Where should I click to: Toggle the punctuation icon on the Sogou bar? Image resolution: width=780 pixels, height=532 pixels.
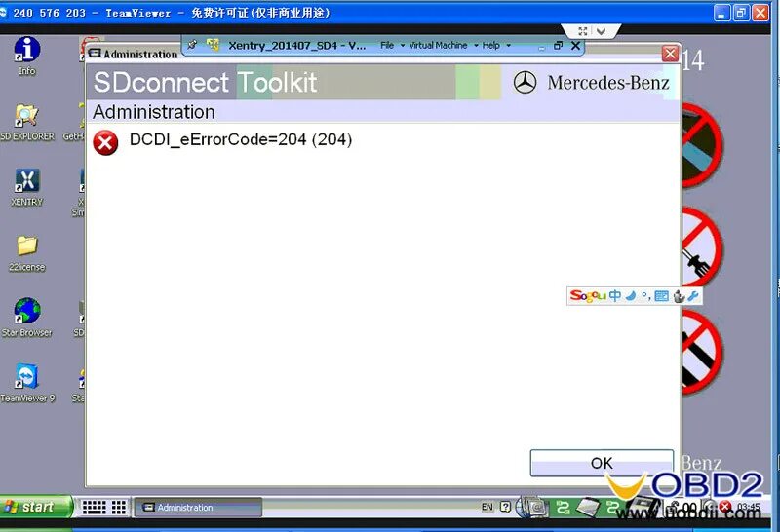click(646, 296)
